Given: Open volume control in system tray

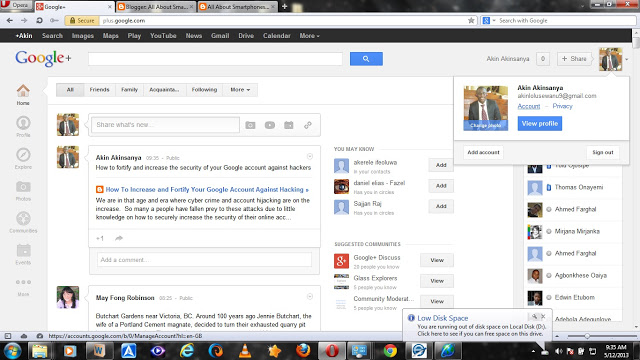Looking at the screenshot, I should pyautogui.click(x=559, y=351).
